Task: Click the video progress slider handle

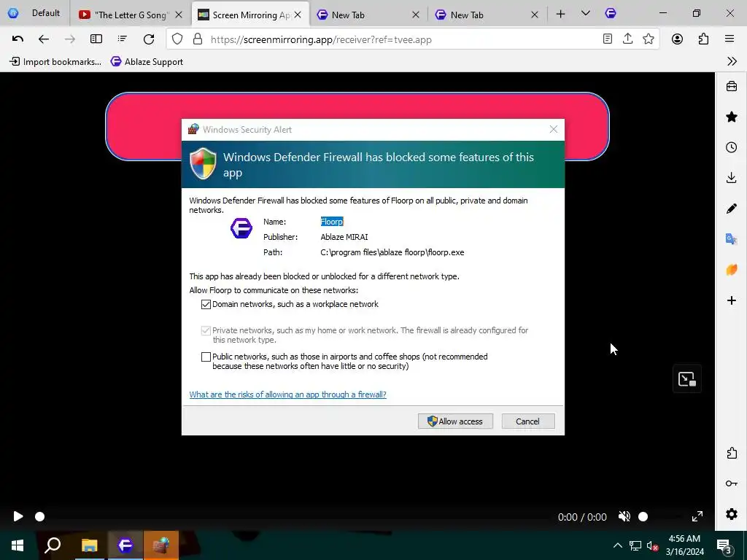Action: 40,517
